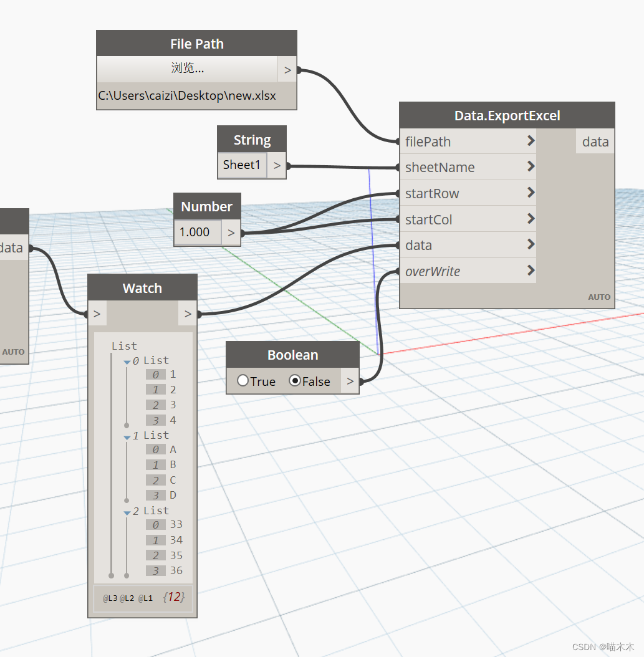Select the False radio button in Boolean node
This screenshot has width=644, height=657.
pyautogui.click(x=295, y=380)
